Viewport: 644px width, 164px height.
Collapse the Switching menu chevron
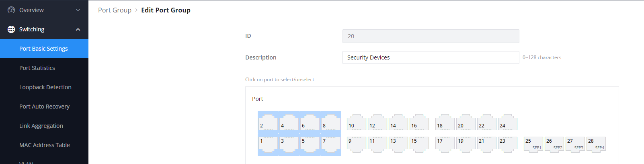(x=78, y=29)
